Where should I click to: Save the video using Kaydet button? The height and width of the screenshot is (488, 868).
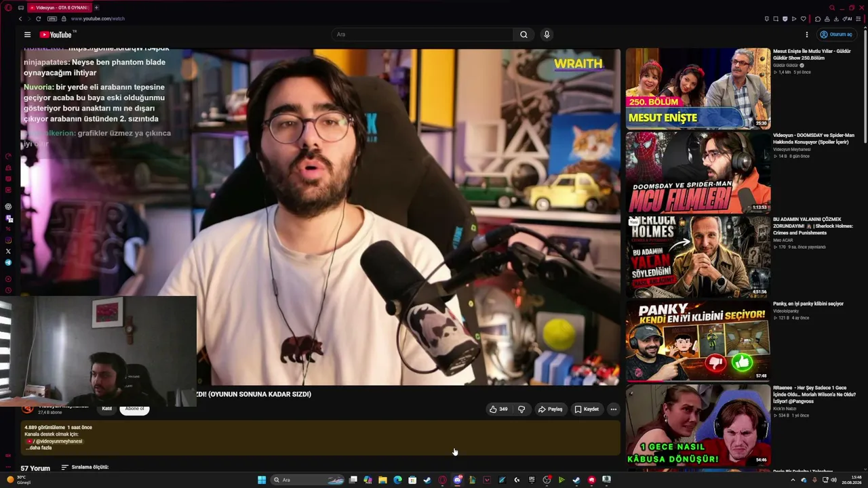[587, 409]
